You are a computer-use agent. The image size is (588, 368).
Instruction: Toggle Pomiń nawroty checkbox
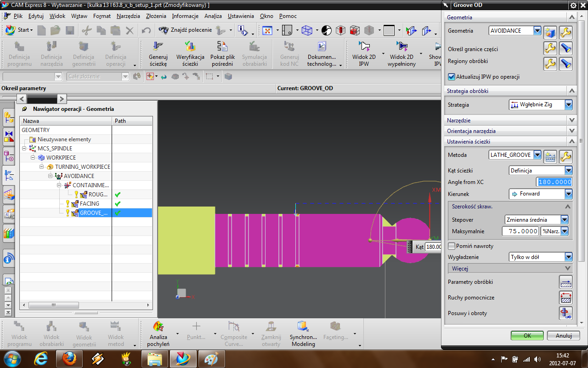coord(451,246)
